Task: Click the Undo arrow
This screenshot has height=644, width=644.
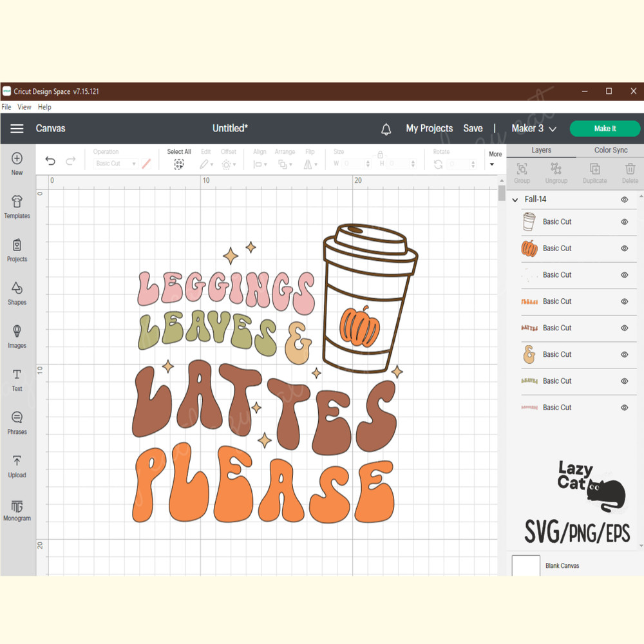Action: tap(50, 161)
